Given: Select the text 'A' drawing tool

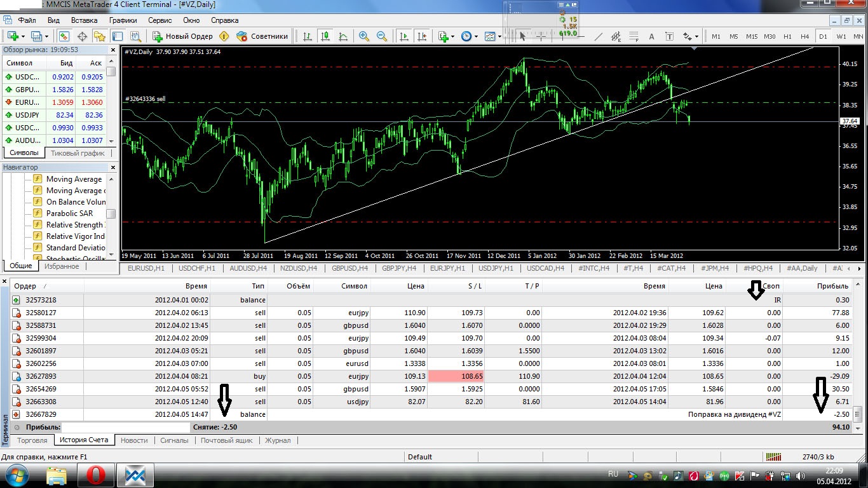Looking at the screenshot, I should coord(651,36).
